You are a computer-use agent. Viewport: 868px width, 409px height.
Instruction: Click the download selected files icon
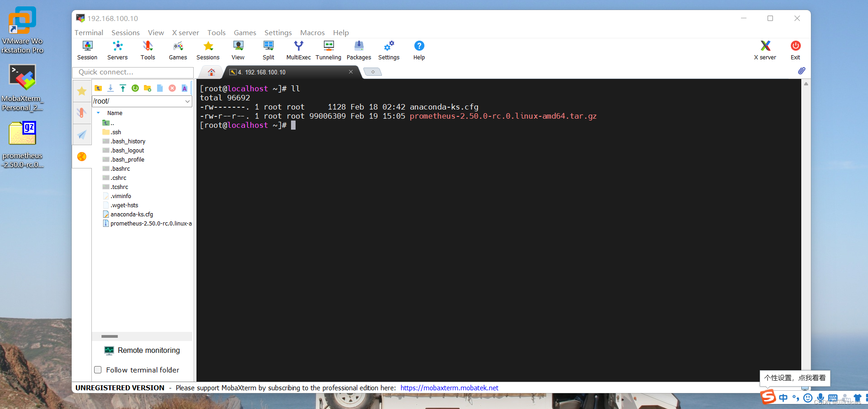(111, 88)
